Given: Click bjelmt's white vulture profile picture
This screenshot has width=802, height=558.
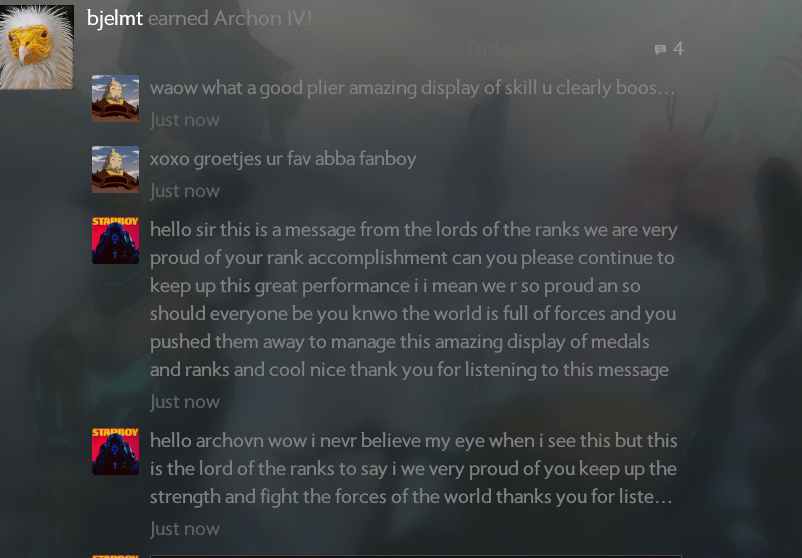Looking at the screenshot, I should (x=37, y=47).
